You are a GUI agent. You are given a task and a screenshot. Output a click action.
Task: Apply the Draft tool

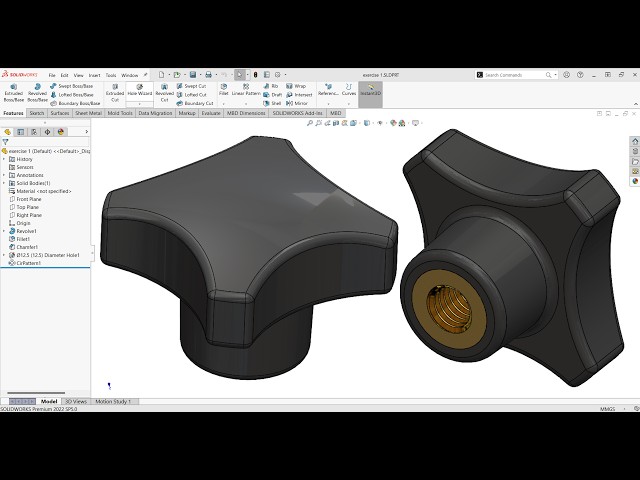[273, 95]
